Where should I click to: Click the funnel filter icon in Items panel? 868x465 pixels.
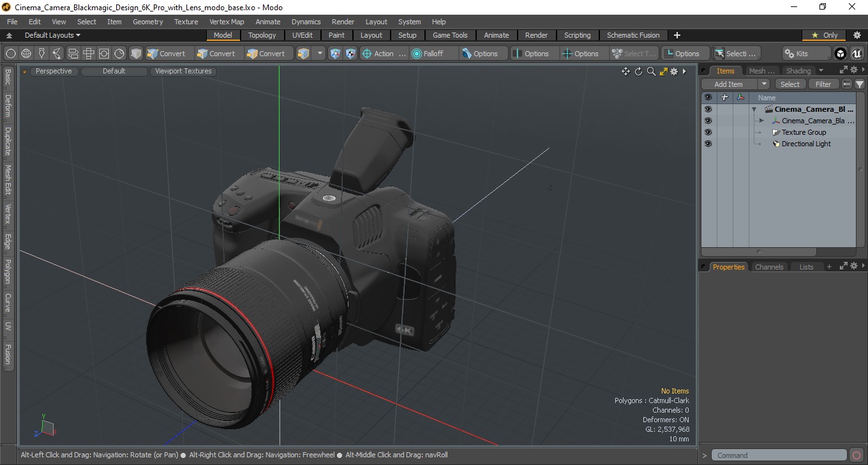pyautogui.click(x=860, y=84)
